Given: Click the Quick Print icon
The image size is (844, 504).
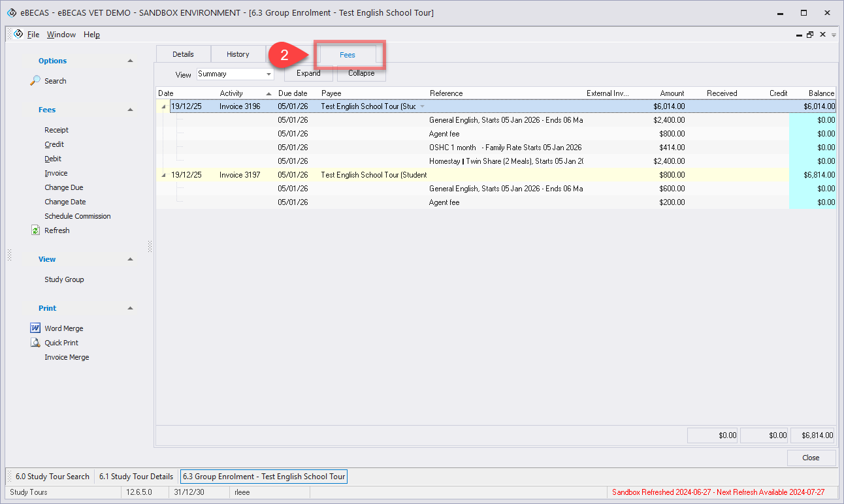Looking at the screenshot, I should click(x=35, y=343).
